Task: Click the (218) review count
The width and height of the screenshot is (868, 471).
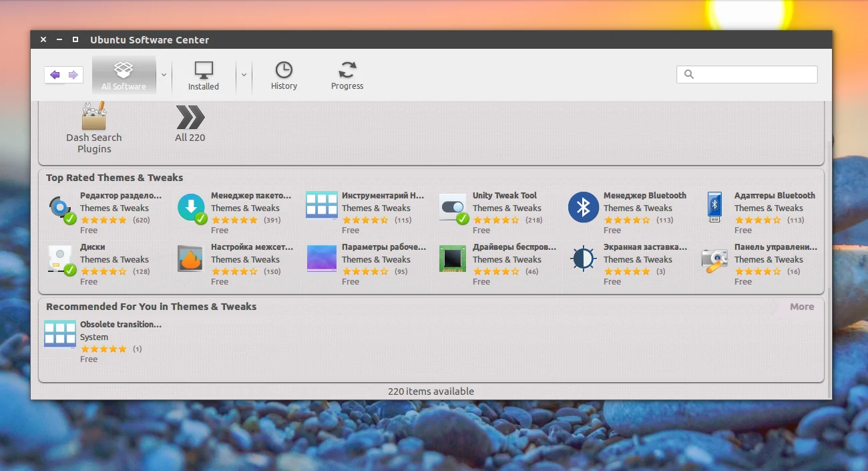Action: click(533, 220)
